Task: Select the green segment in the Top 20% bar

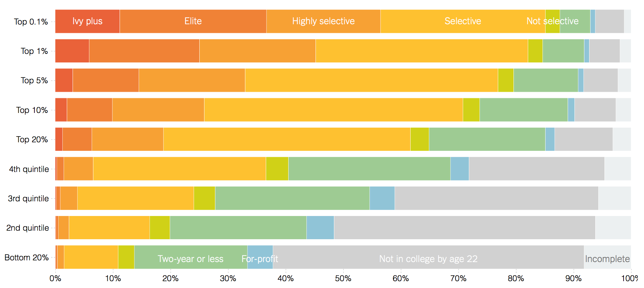Action: [487, 139]
